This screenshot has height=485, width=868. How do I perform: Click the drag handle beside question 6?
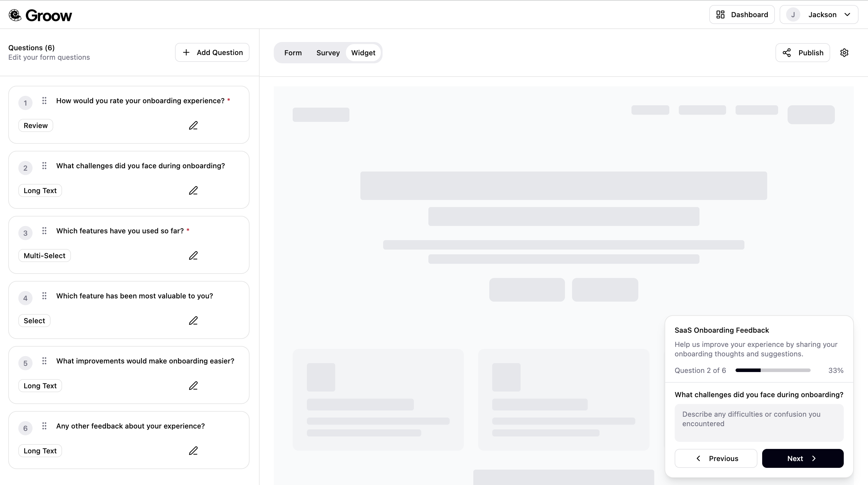point(44,426)
